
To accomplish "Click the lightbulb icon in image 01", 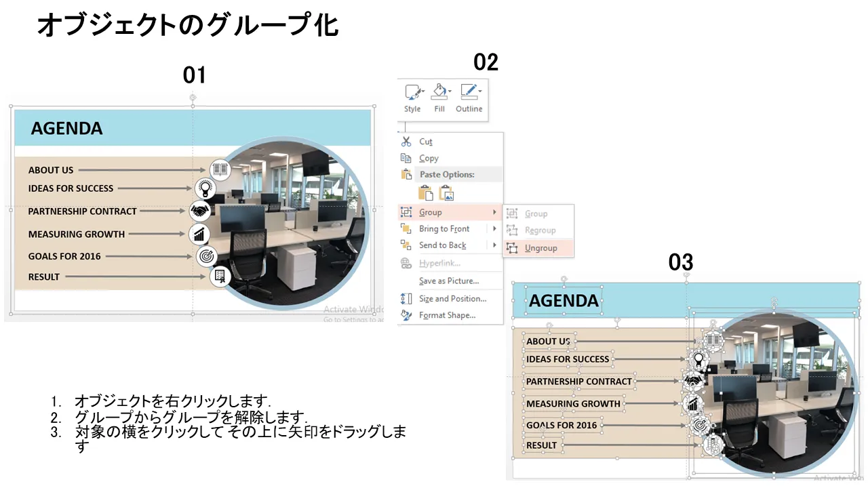I will (205, 188).
